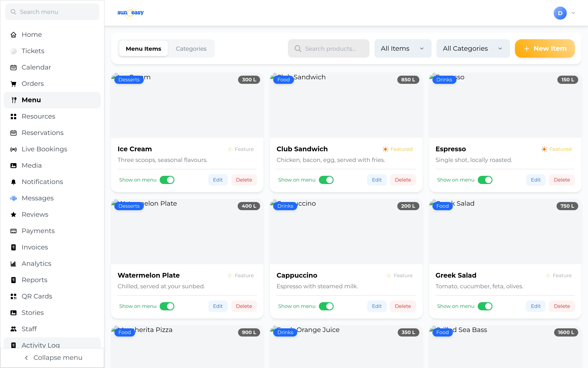Click the Reviews star icon
This screenshot has width=588, height=368.
coord(14,214)
